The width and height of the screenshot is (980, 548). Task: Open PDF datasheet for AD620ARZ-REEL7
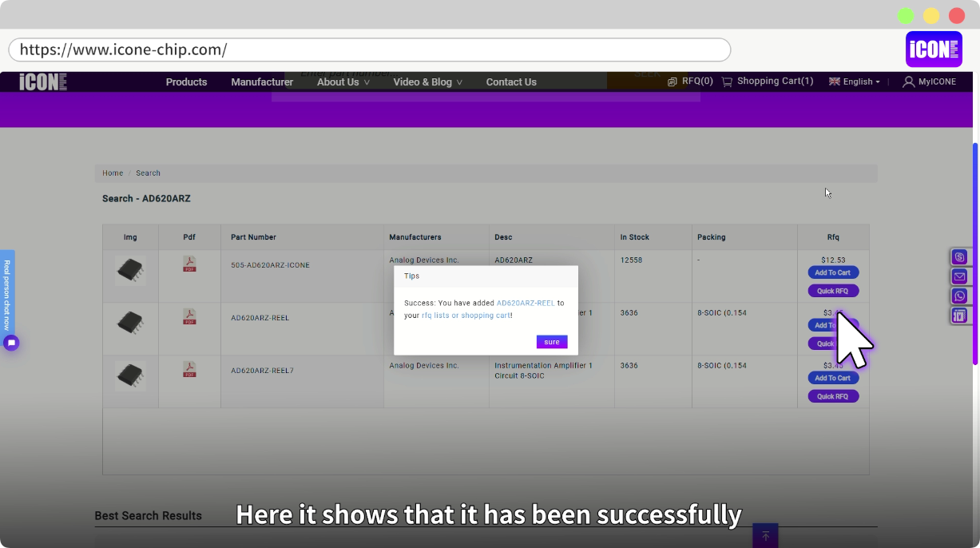(189, 370)
